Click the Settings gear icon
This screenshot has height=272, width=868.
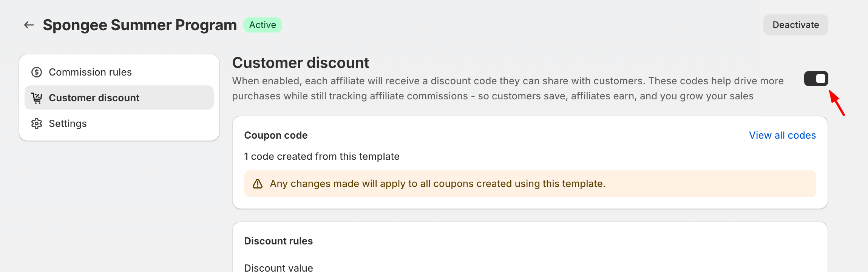tap(37, 124)
